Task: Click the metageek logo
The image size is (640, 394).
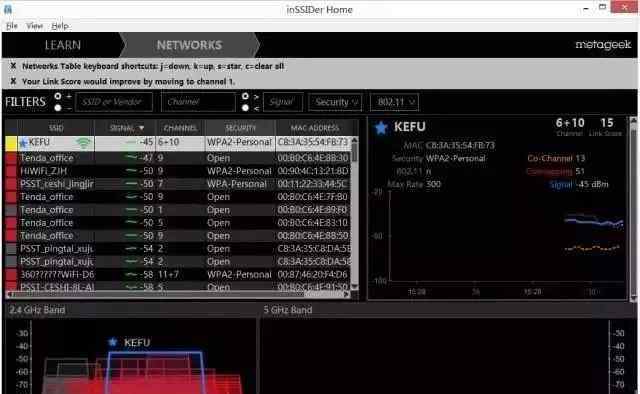Action: (603, 45)
